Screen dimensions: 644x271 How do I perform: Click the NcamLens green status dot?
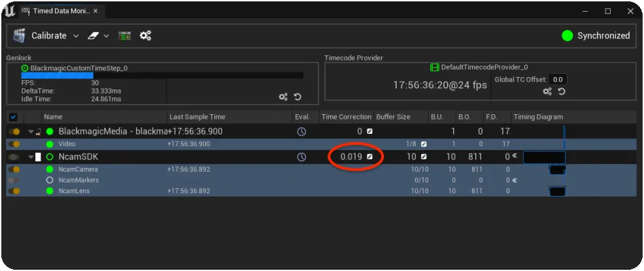pyautogui.click(x=50, y=191)
